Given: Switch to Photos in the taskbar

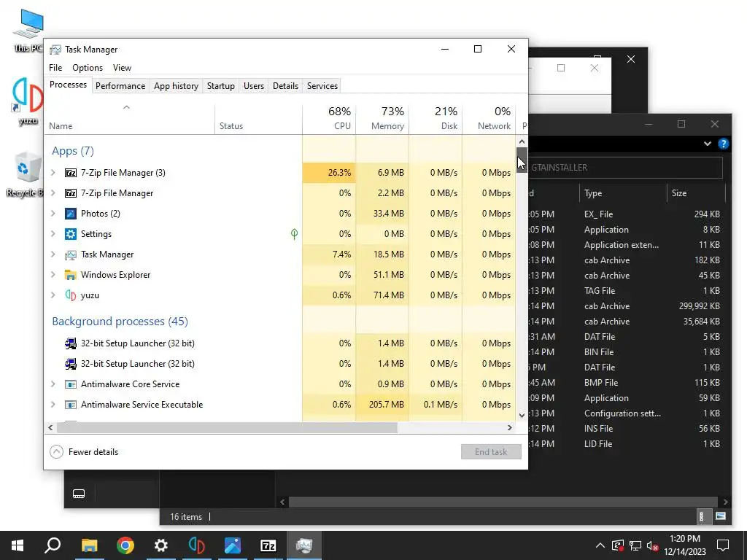Looking at the screenshot, I should point(233,545).
